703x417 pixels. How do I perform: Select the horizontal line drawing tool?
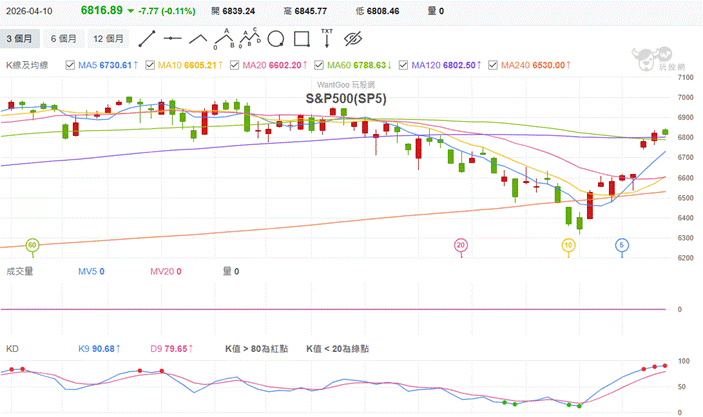click(x=172, y=39)
